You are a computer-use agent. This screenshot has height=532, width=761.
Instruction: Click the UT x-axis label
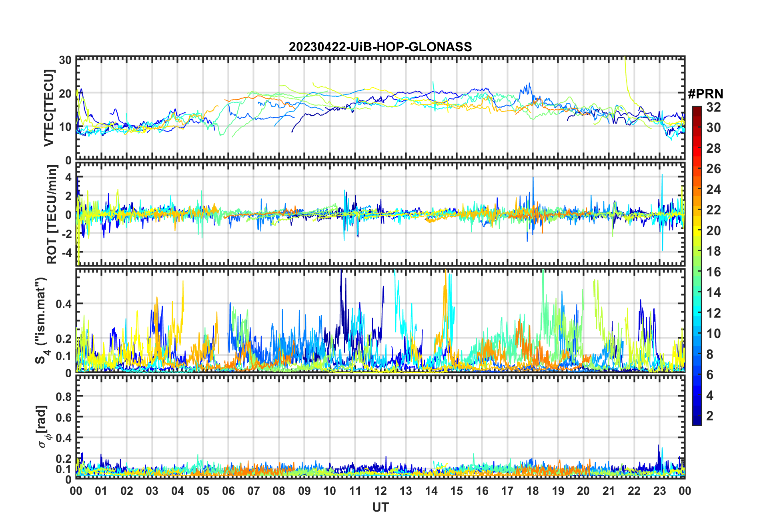click(380, 507)
